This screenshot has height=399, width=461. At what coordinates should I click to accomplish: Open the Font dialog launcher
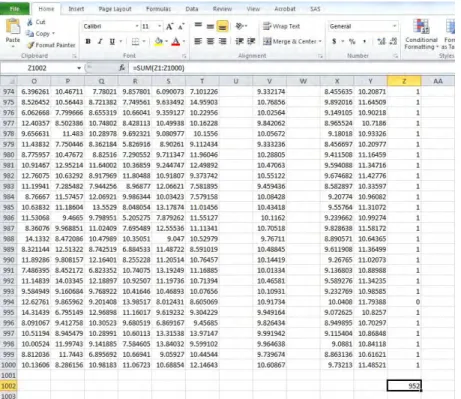tap(184, 56)
